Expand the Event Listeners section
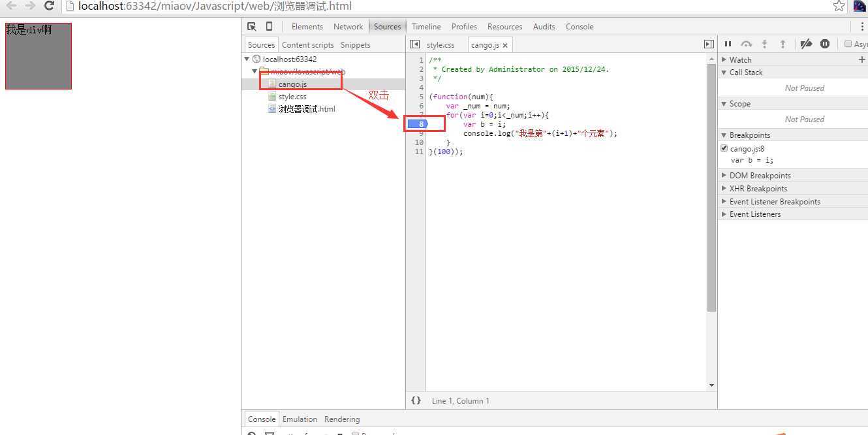This screenshot has height=435, width=868. (724, 214)
